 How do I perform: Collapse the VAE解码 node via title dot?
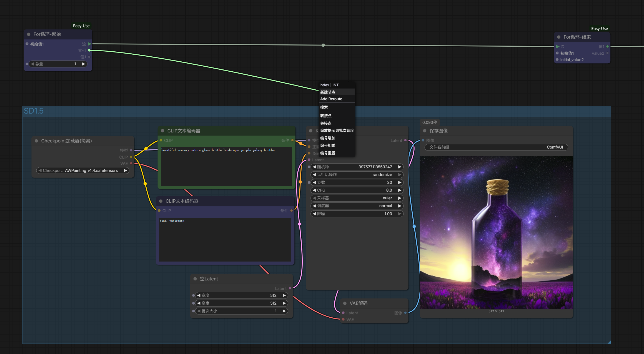pyautogui.click(x=345, y=303)
